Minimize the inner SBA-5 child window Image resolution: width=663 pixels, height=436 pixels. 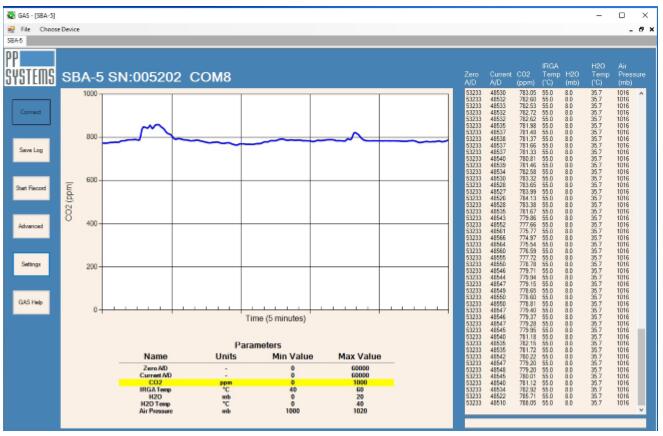632,29
